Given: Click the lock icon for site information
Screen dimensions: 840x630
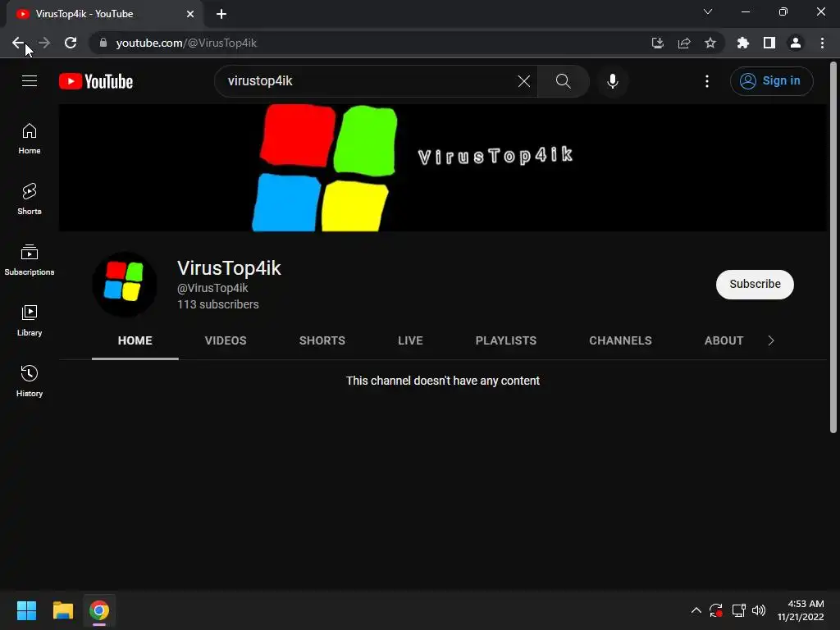Looking at the screenshot, I should pyautogui.click(x=103, y=43).
